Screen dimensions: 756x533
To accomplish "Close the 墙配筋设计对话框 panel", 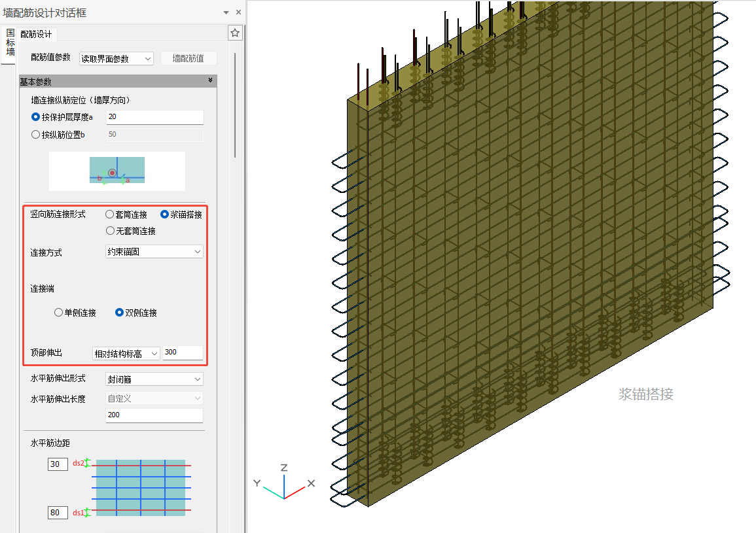I will (x=238, y=12).
